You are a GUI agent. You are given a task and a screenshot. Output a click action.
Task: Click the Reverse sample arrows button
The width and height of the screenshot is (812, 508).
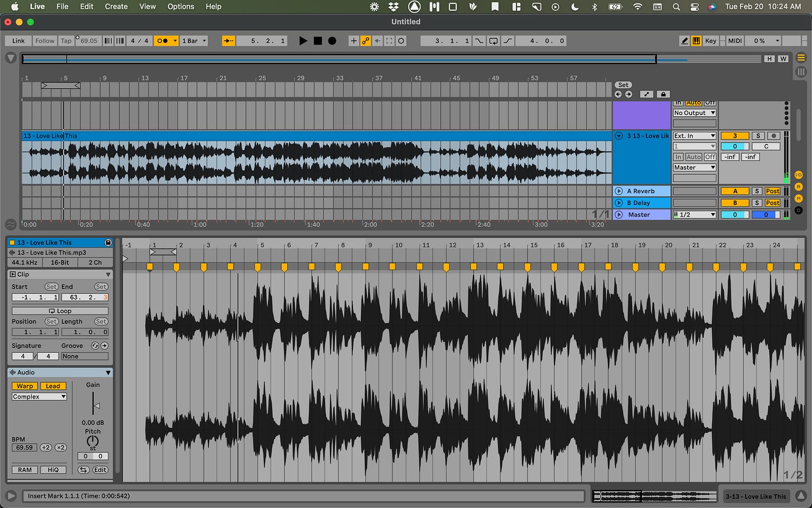click(x=83, y=470)
